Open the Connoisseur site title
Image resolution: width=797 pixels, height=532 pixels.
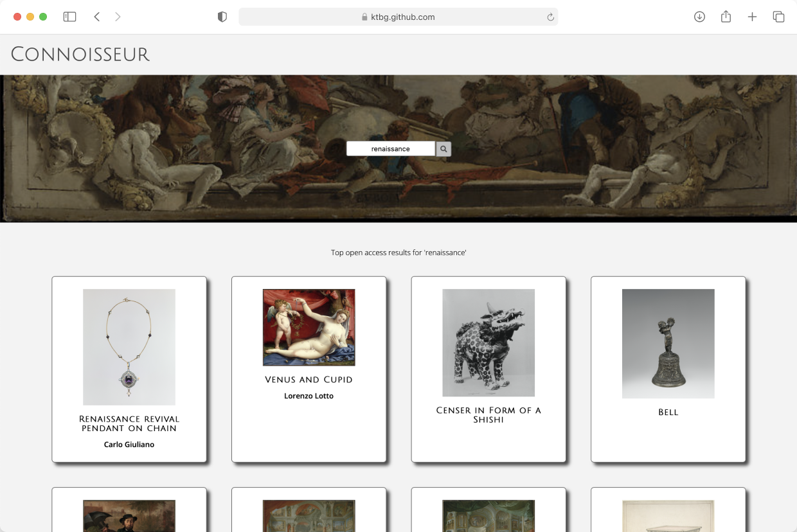tap(80, 55)
